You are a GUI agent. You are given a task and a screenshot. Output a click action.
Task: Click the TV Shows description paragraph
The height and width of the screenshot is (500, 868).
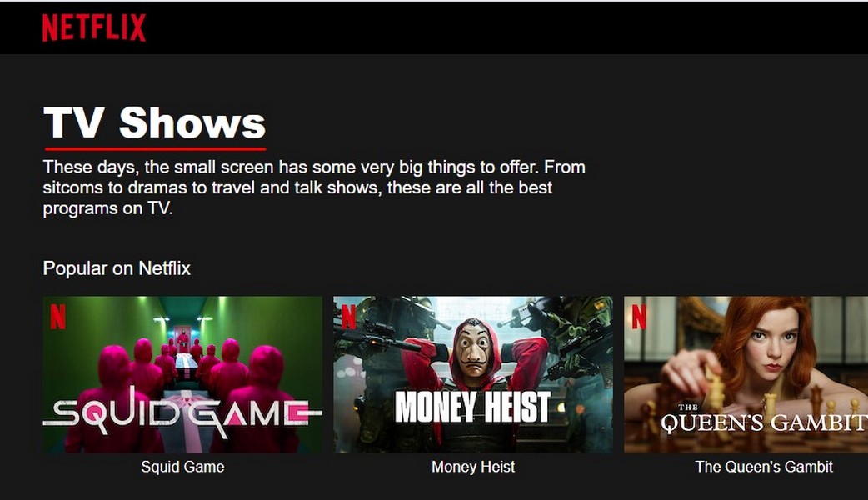pyautogui.click(x=314, y=187)
